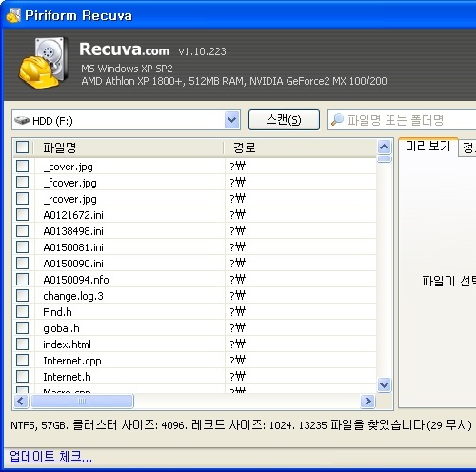Check the box for global.h

click(22, 327)
